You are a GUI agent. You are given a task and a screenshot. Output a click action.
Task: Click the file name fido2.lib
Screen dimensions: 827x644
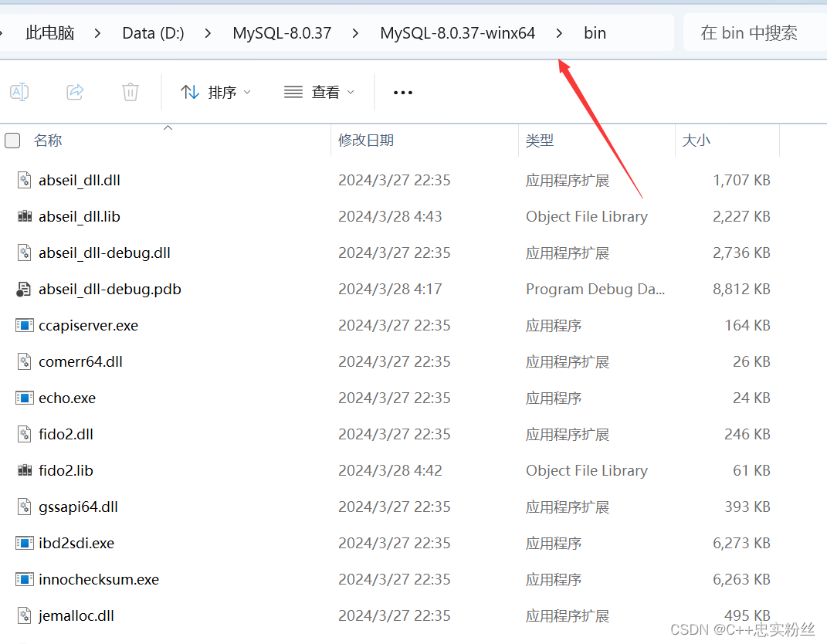(x=66, y=470)
